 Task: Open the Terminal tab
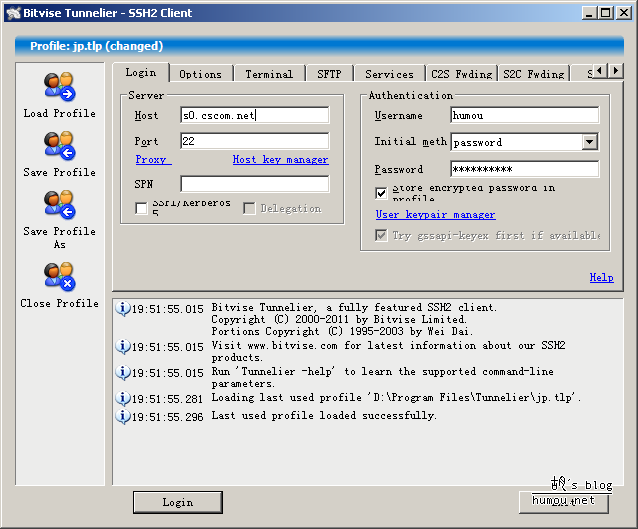[x=269, y=74]
